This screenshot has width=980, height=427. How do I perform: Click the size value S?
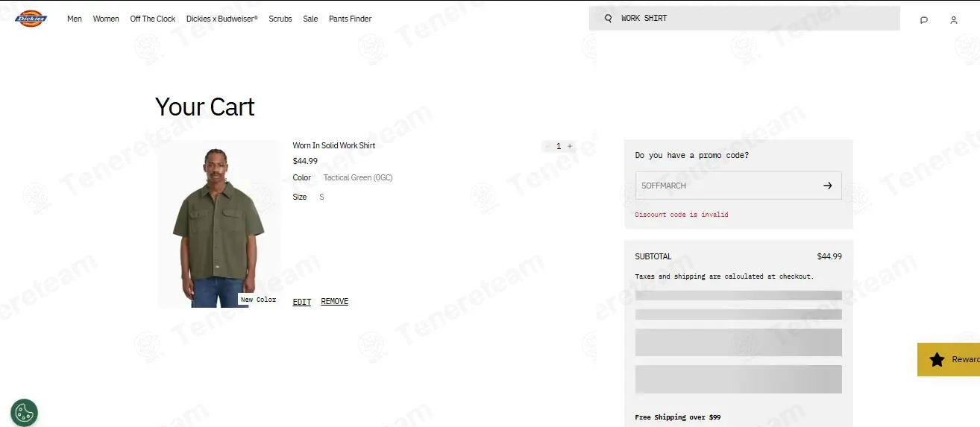321,197
